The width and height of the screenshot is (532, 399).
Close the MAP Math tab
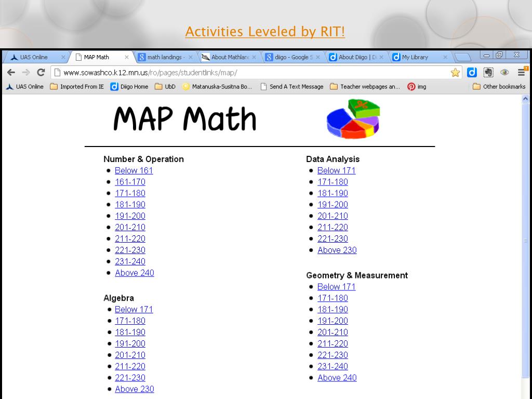[127, 57]
